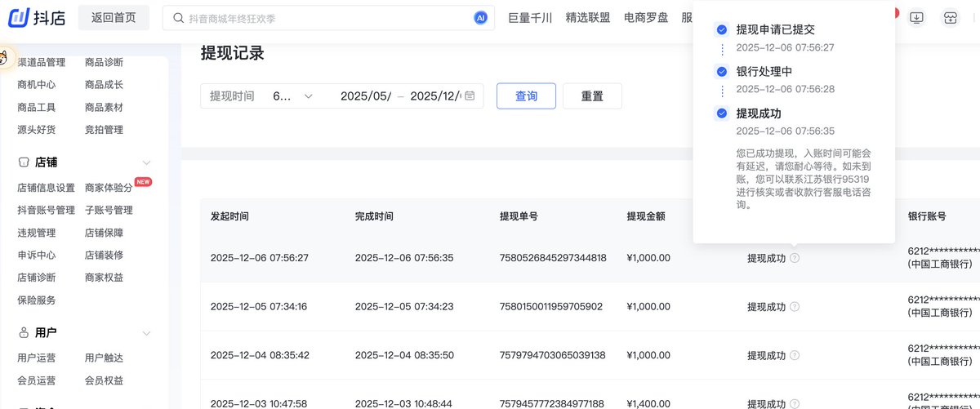Click withdrawal number 7579794703065039138
The height and width of the screenshot is (409, 980).
553,355
